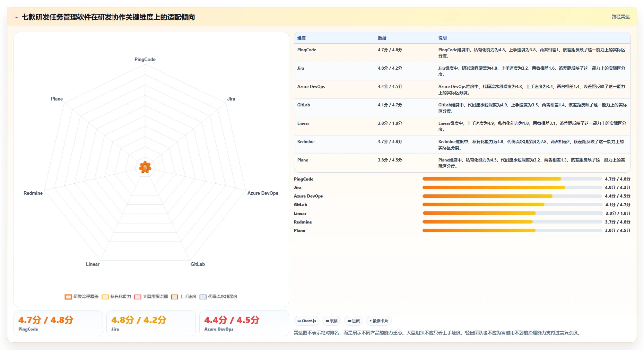
Task: Click the 说明 column header
Action: (442, 38)
